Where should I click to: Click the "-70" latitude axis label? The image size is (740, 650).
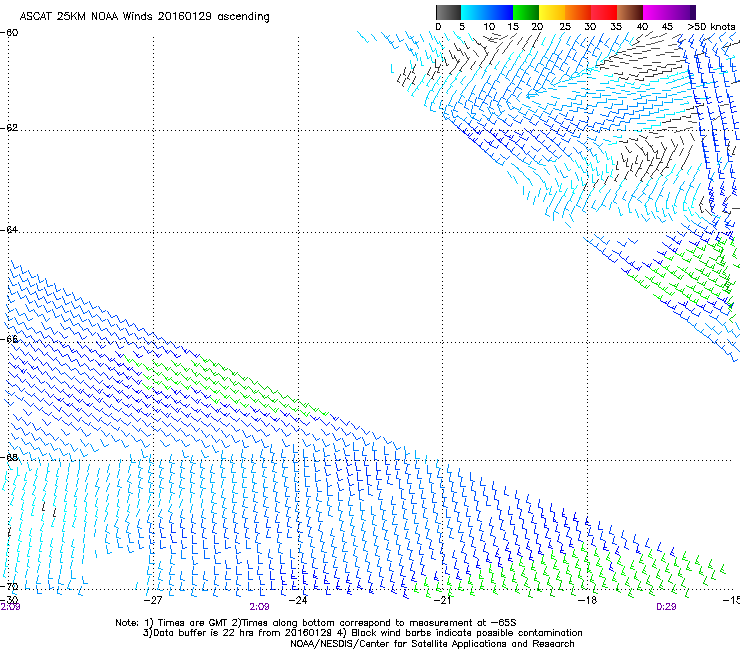pyautogui.click(x=10, y=587)
